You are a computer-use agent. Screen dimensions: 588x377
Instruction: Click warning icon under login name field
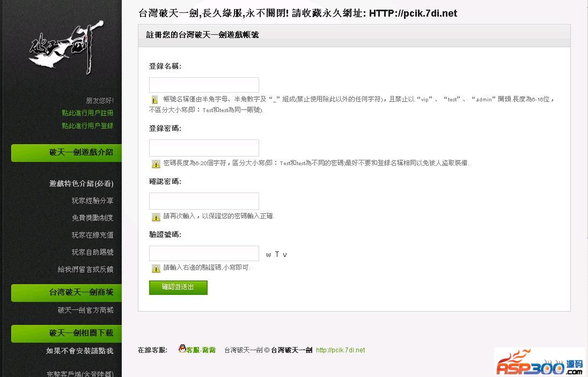point(155,100)
